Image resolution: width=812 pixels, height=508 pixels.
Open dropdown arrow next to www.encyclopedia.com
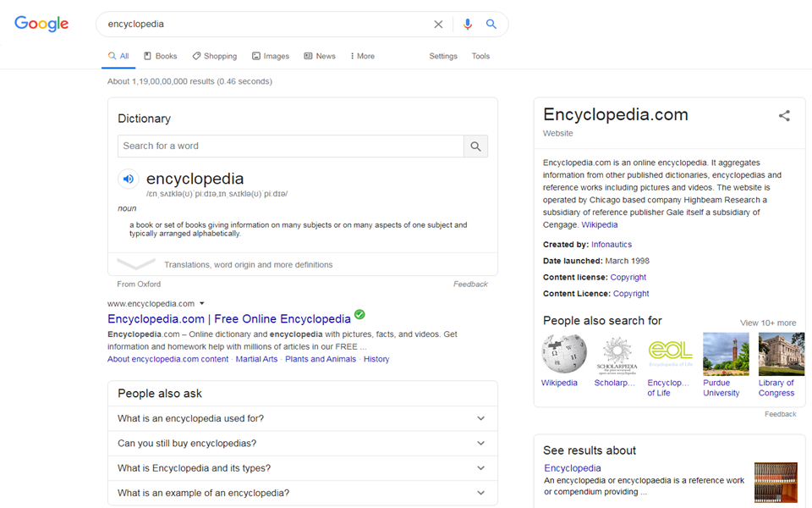pyautogui.click(x=202, y=304)
